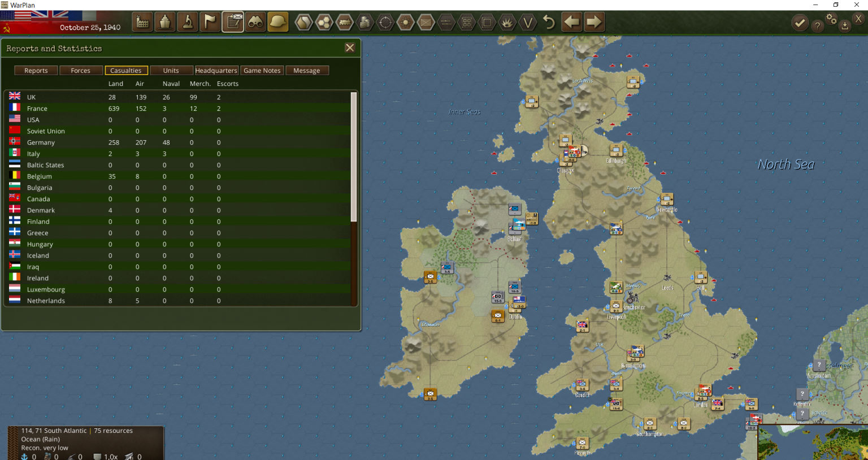868x460 pixels.
Task: Switch to the Forces tab
Action: pos(80,71)
